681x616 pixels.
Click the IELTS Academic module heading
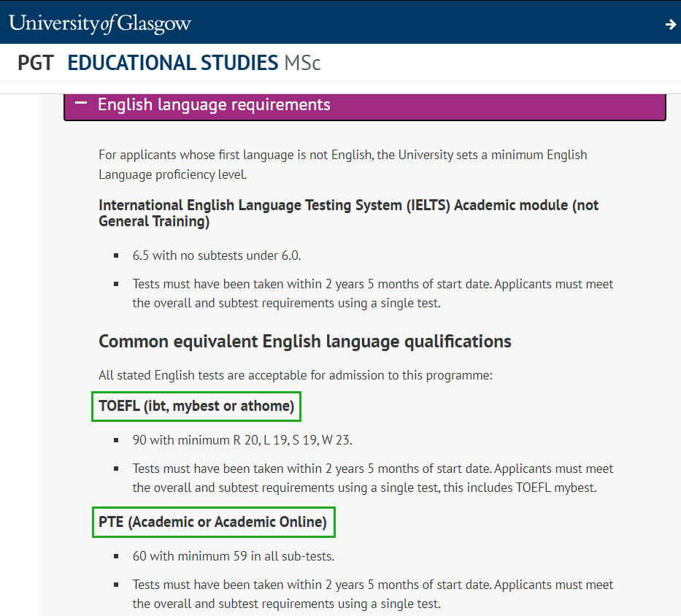click(x=348, y=213)
